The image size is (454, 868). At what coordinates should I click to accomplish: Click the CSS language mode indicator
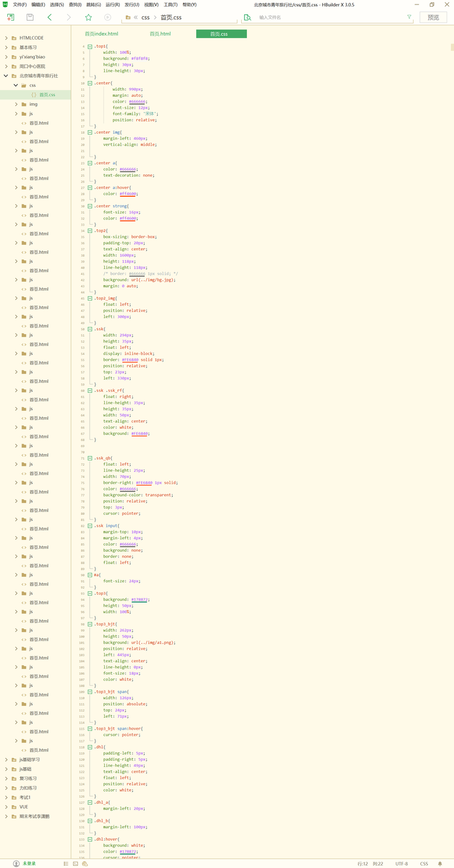coord(424,863)
